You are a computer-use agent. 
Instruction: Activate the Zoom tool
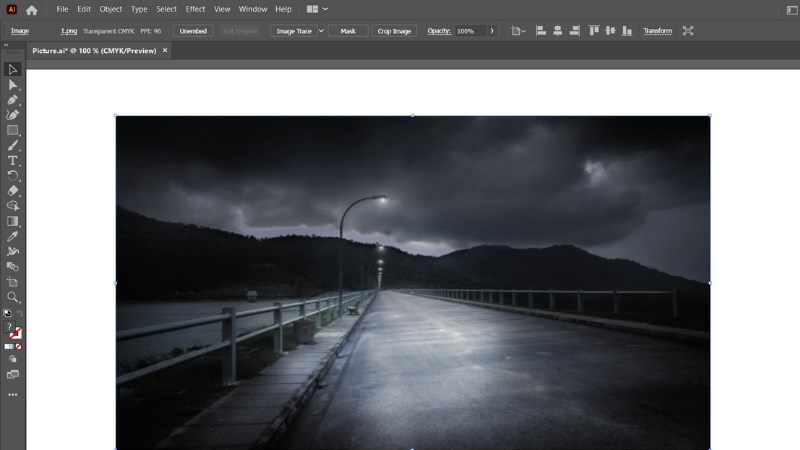click(x=13, y=297)
